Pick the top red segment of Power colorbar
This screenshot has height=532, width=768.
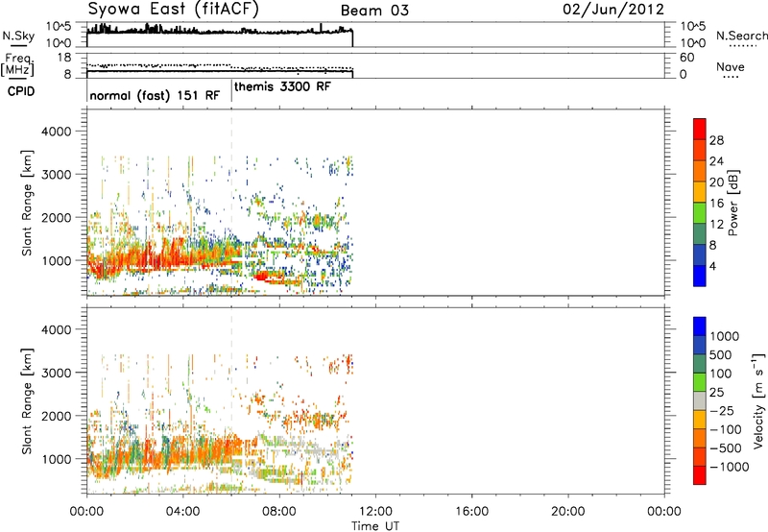pos(700,129)
